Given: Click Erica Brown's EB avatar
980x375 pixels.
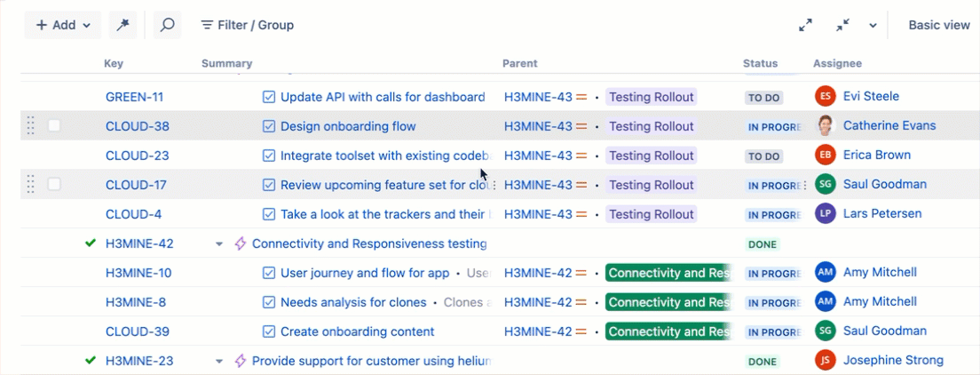Looking at the screenshot, I should (x=825, y=155).
